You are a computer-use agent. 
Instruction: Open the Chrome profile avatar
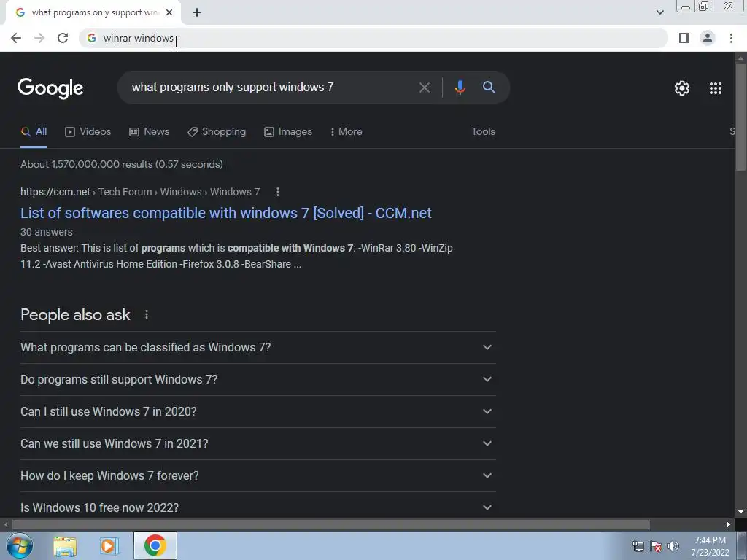pos(708,38)
